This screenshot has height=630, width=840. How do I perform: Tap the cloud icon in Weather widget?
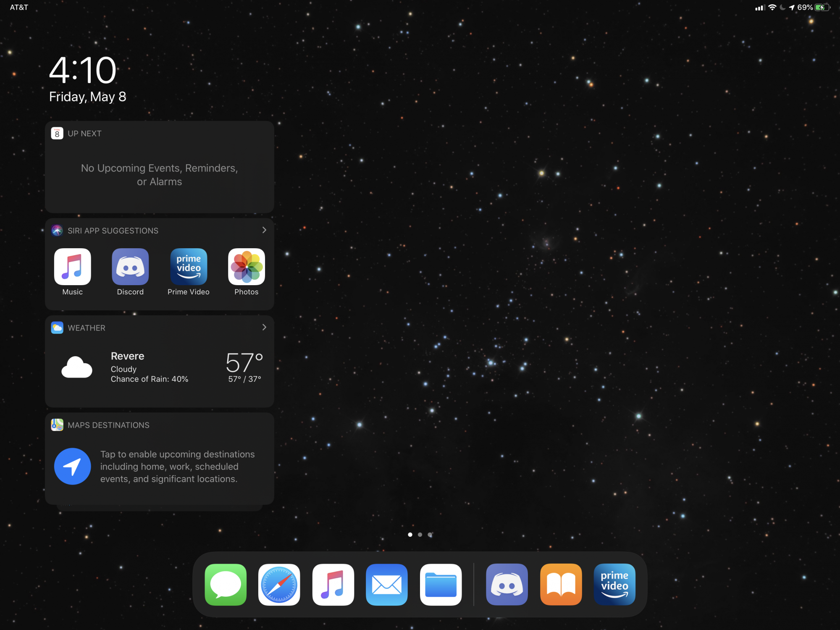point(76,367)
